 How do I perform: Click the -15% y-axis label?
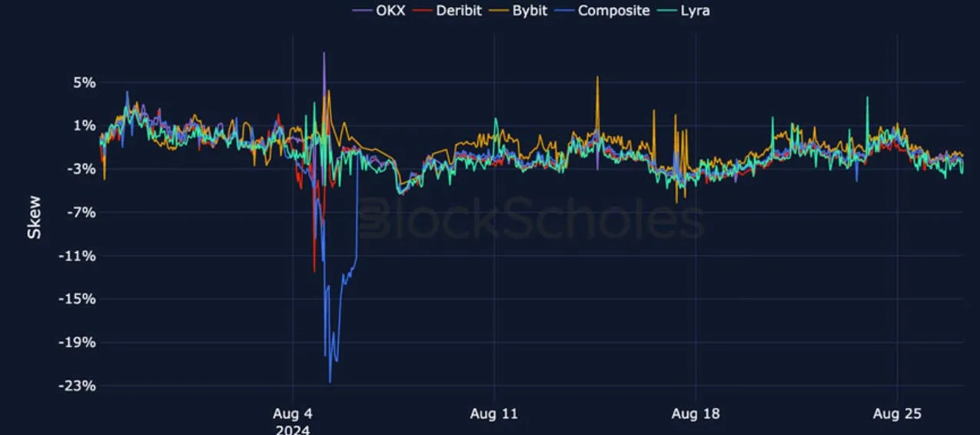pos(79,299)
